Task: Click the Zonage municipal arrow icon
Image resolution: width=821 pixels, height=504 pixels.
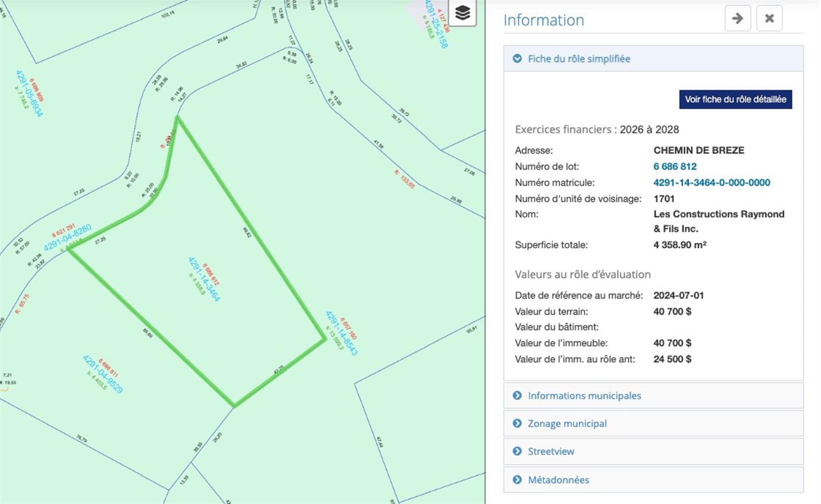Action: (x=517, y=423)
